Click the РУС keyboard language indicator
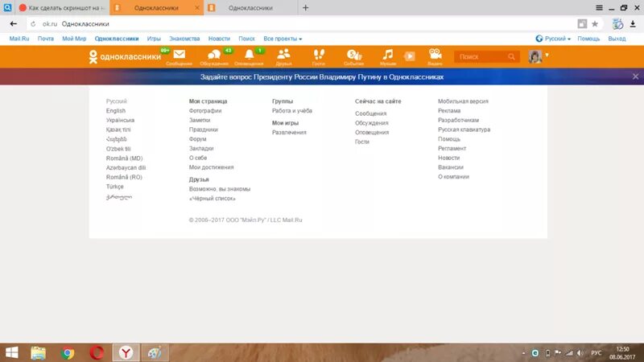The image size is (644, 362). coord(596,353)
